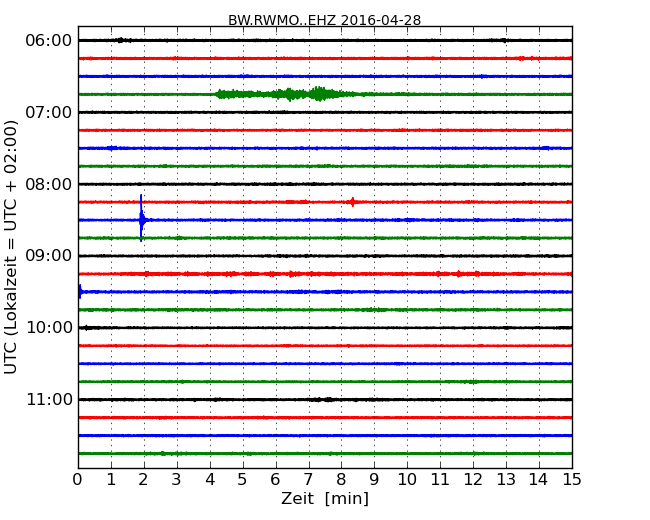Viewport: 650px width, 520px height.
Task: Select the 11:00 time label
Action: (49, 399)
